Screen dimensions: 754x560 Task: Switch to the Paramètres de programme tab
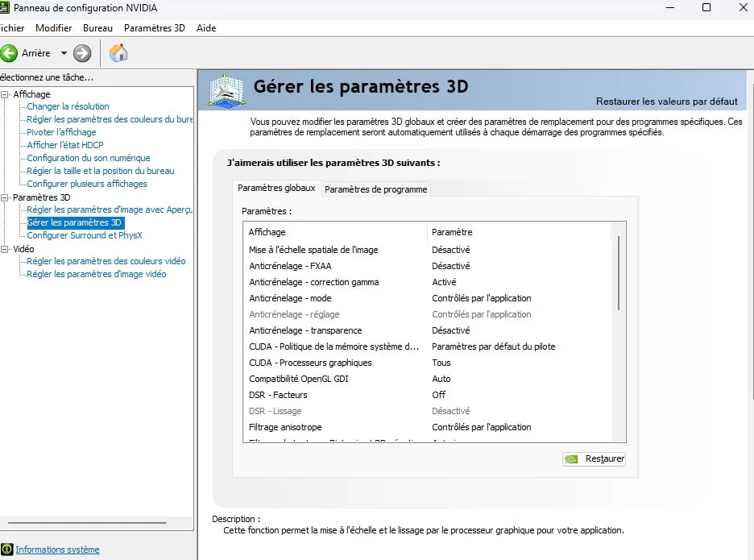(375, 189)
